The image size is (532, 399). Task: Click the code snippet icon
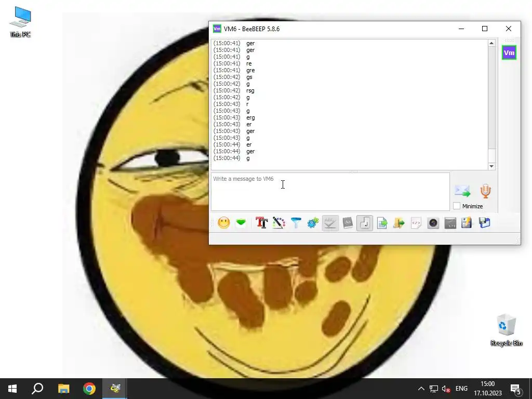pos(416,223)
